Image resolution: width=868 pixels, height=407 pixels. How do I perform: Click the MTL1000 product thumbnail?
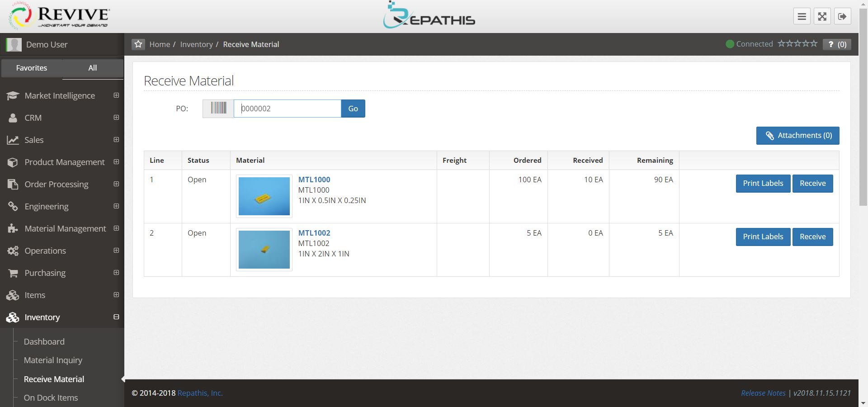264,196
